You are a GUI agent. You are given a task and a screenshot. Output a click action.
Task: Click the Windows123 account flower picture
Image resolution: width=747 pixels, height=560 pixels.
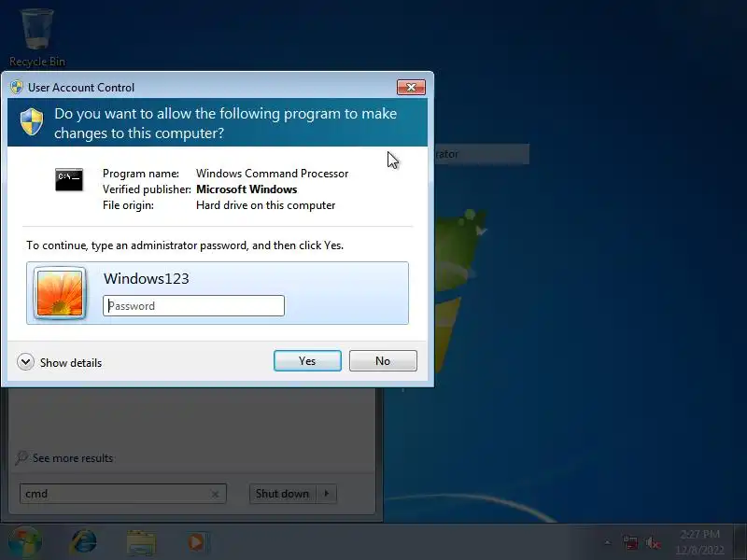60,293
